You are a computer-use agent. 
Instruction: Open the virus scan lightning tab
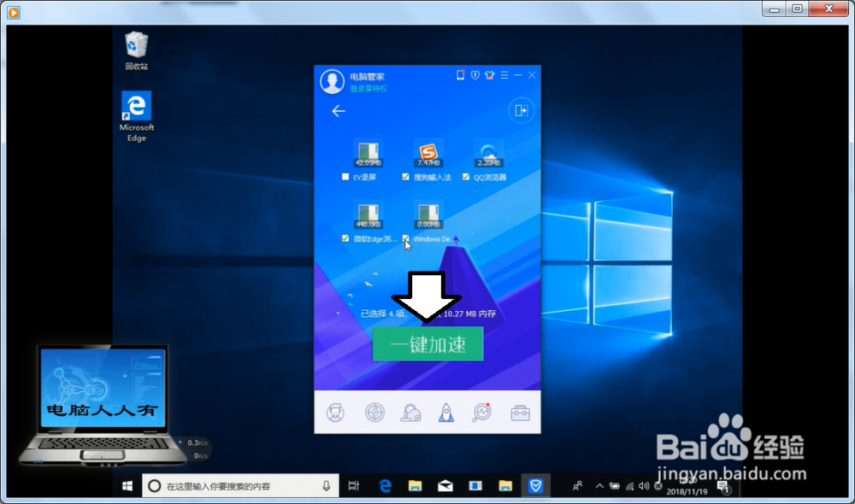pyautogui.click(x=374, y=413)
